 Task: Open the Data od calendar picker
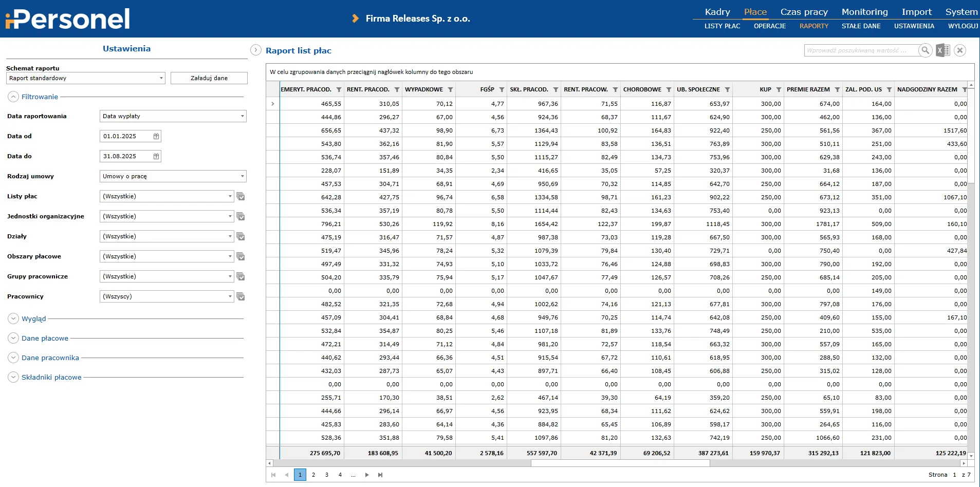click(x=156, y=136)
